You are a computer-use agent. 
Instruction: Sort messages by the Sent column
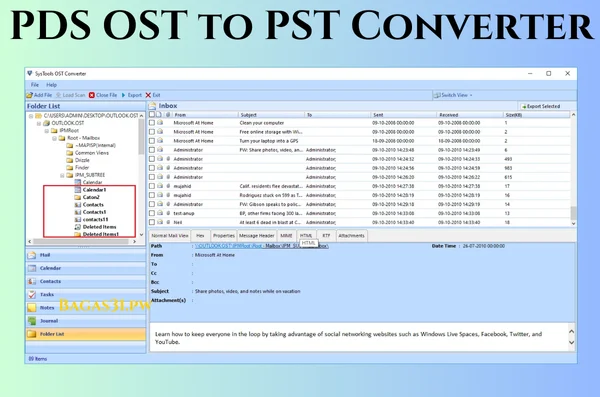[403, 114]
